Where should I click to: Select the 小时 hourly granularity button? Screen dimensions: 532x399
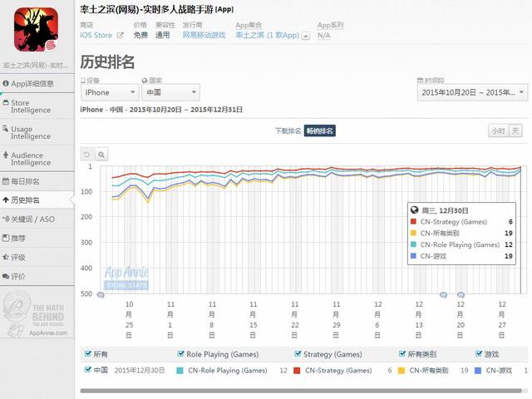coord(498,131)
